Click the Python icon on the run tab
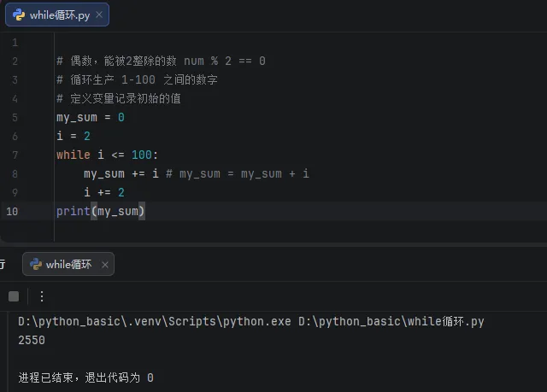This screenshot has height=392, width=547. click(x=36, y=264)
